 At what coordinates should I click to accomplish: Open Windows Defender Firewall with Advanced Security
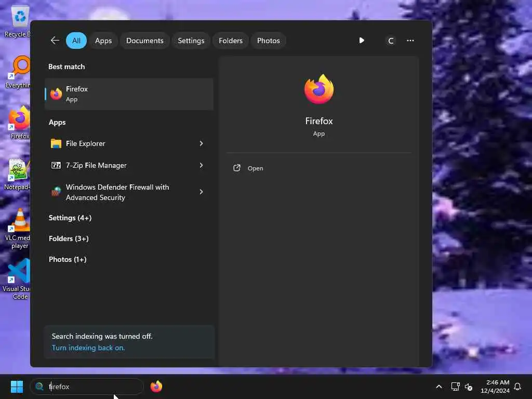click(129, 192)
